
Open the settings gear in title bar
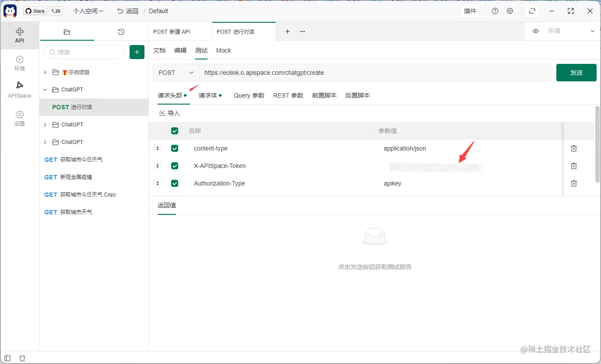tap(510, 11)
